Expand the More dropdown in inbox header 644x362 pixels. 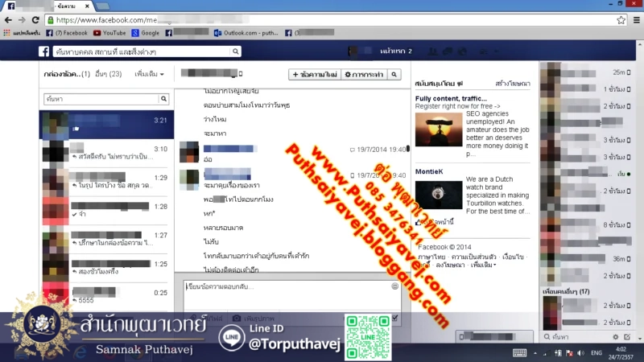150,74
